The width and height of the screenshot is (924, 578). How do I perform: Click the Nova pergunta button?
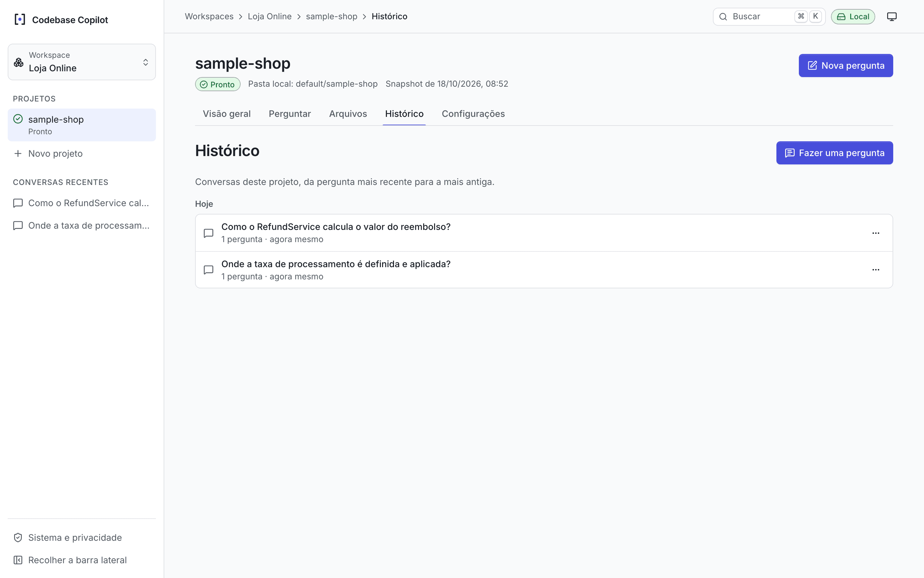pos(846,66)
